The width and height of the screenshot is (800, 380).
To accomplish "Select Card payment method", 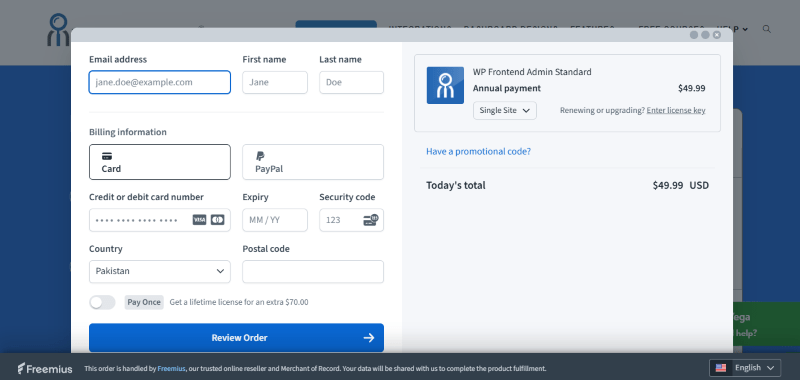I will (x=160, y=162).
